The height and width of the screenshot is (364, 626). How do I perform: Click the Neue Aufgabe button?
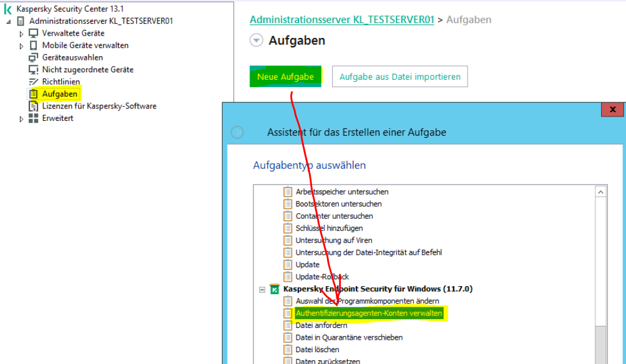[285, 77]
